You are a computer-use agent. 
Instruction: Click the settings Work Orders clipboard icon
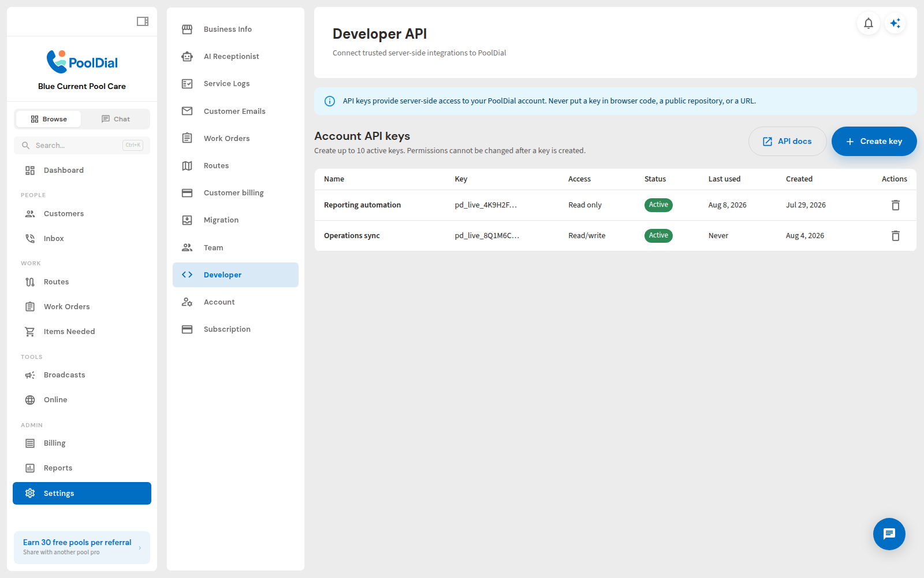pyautogui.click(x=187, y=138)
